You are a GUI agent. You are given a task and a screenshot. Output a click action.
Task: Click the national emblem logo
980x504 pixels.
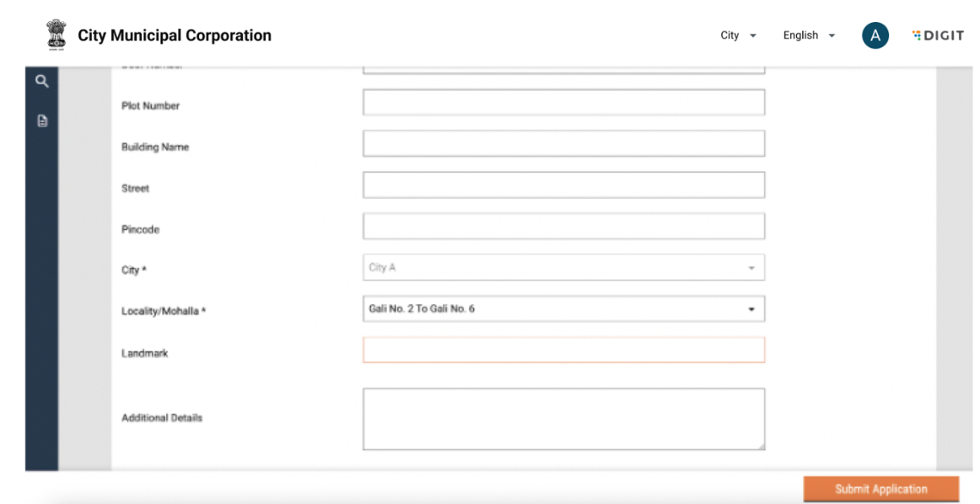(x=55, y=35)
